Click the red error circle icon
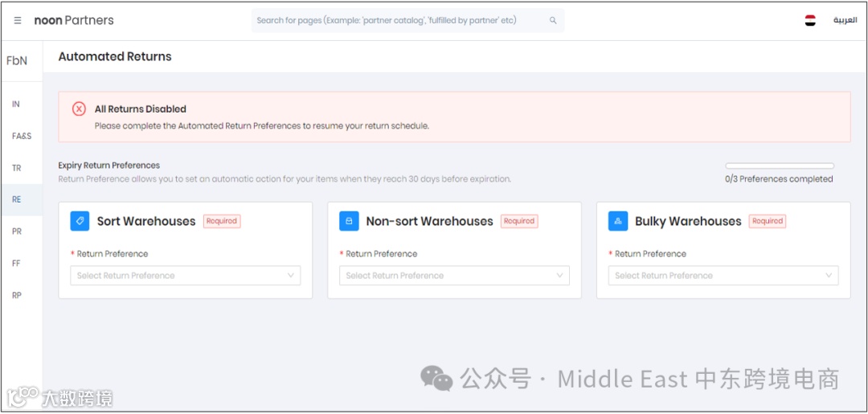Image resolution: width=868 pixels, height=414 pixels. 79,109
